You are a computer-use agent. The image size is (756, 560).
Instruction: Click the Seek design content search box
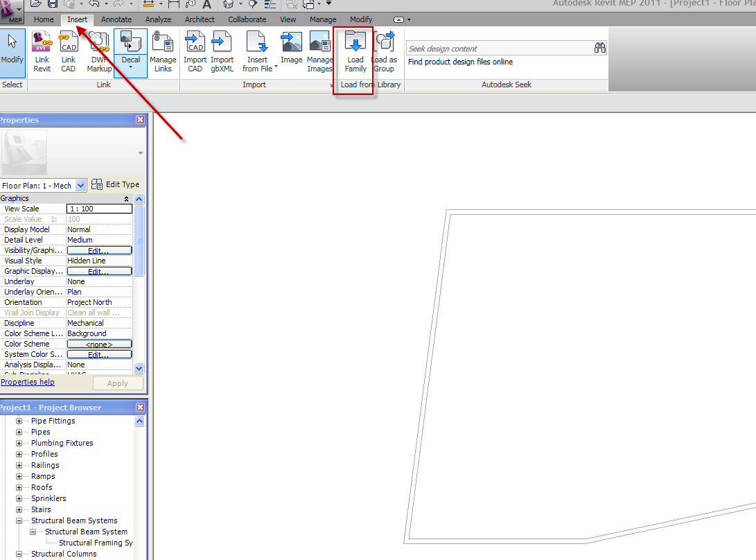tap(499, 49)
